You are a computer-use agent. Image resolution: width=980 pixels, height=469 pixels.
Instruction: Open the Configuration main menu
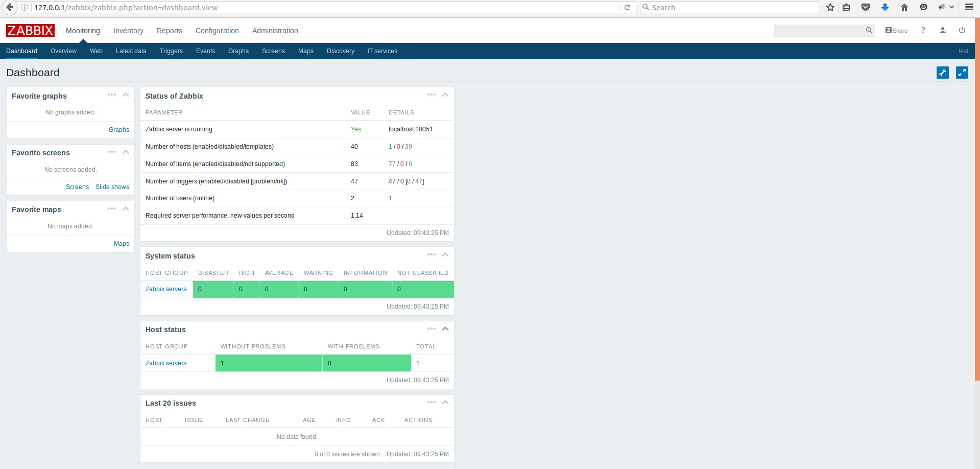(x=217, y=31)
